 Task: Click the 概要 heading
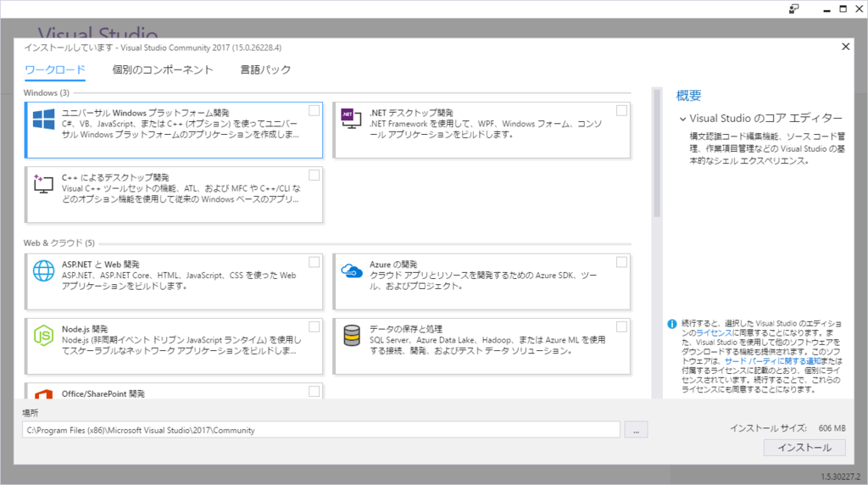tap(688, 96)
